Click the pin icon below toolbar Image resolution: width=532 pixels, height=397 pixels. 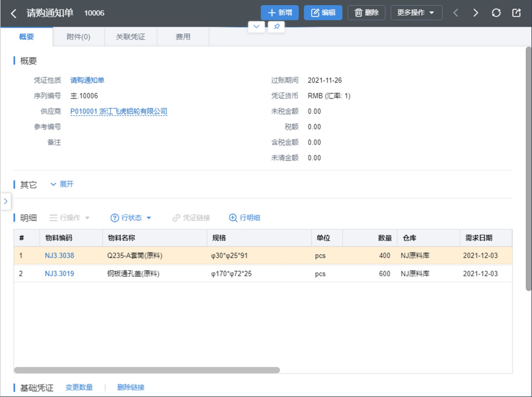276,27
